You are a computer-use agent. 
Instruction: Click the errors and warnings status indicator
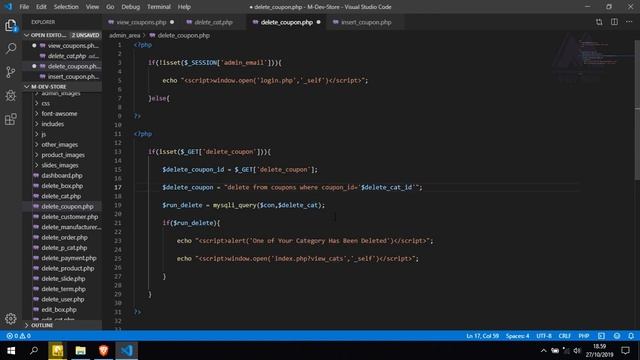(x=19, y=336)
